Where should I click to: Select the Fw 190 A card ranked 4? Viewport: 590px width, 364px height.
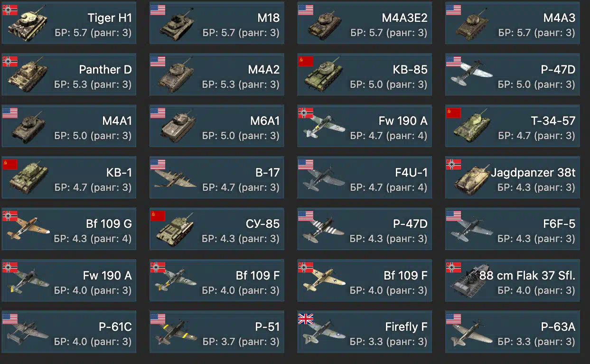pyautogui.click(x=365, y=126)
